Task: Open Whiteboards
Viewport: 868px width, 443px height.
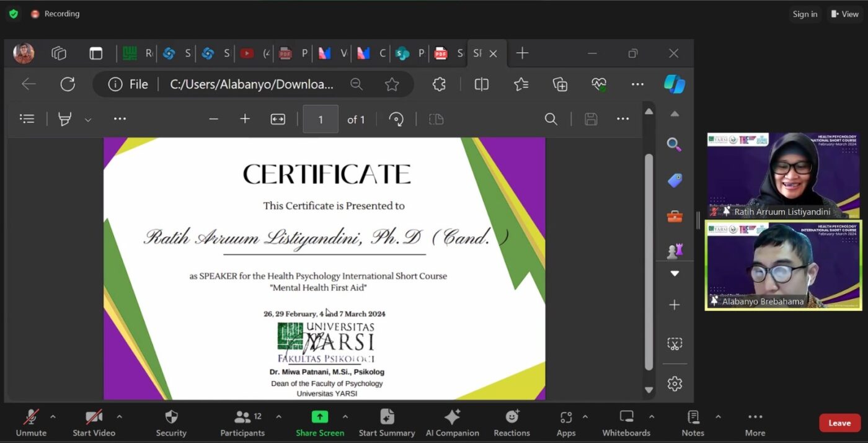Action: [626, 423]
